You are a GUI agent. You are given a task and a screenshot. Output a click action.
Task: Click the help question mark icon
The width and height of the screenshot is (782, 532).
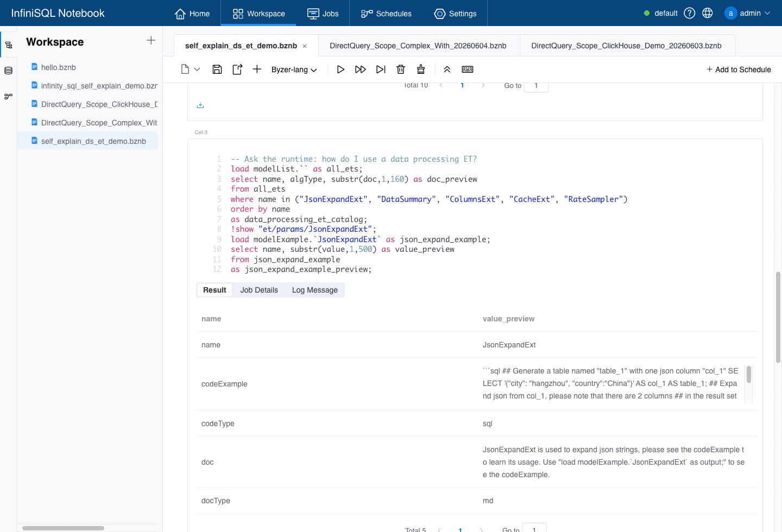click(x=690, y=13)
